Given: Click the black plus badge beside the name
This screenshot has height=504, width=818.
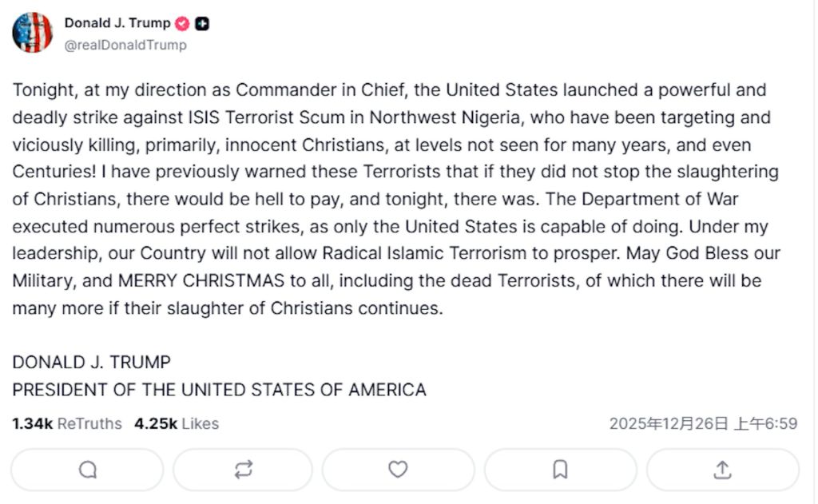Looking at the screenshot, I should pyautogui.click(x=202, y=23).
